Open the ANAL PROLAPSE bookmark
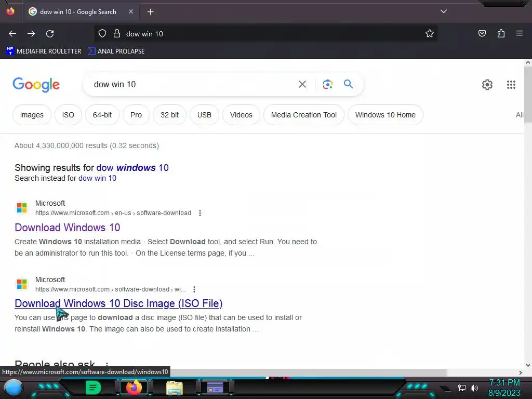 coord(116,51)
